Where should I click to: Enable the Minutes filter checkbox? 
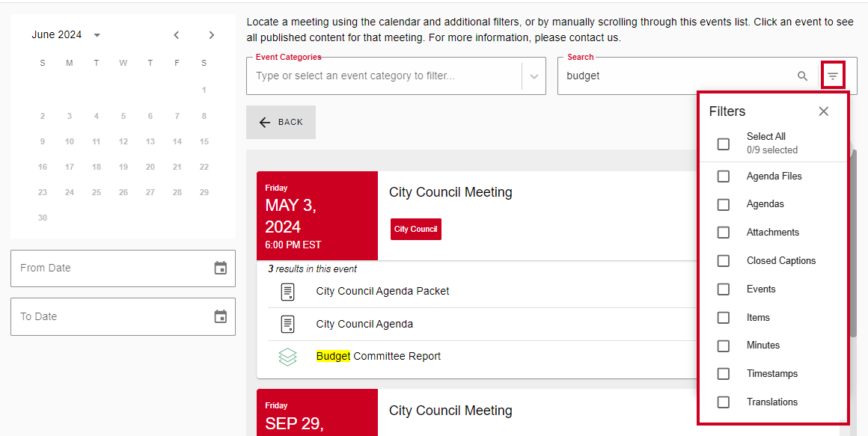(723, 346)
